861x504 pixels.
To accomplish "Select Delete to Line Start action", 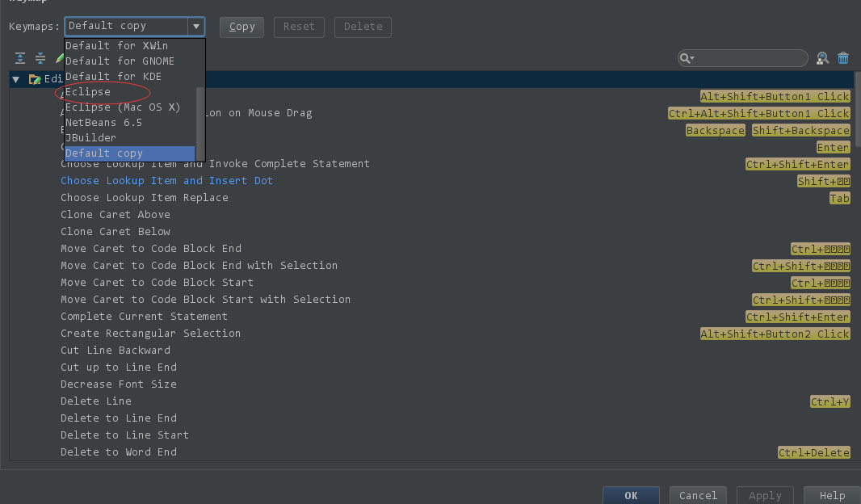I will tap(124, 436).
